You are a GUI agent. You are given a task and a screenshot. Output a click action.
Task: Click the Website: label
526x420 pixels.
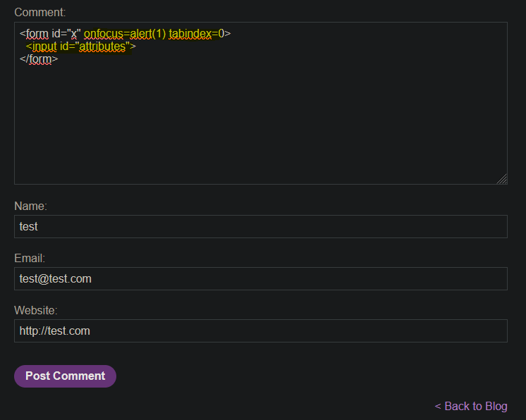[36, 310]
